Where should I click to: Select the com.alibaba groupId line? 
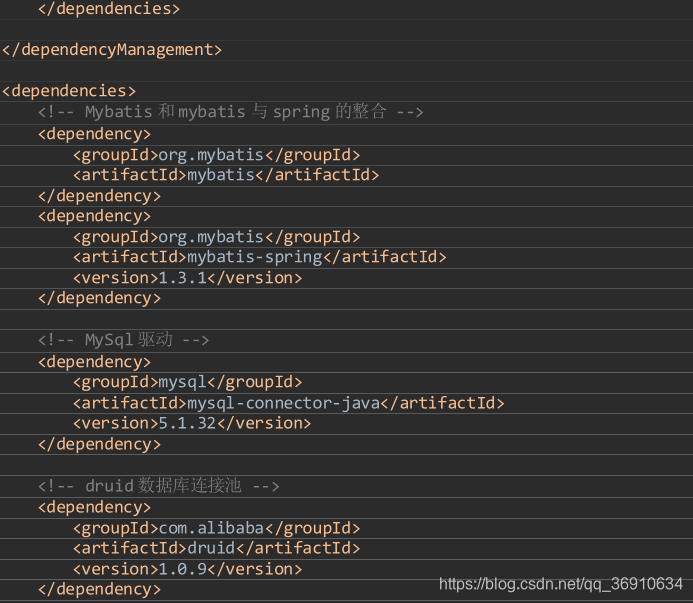(x=217, y=528)
